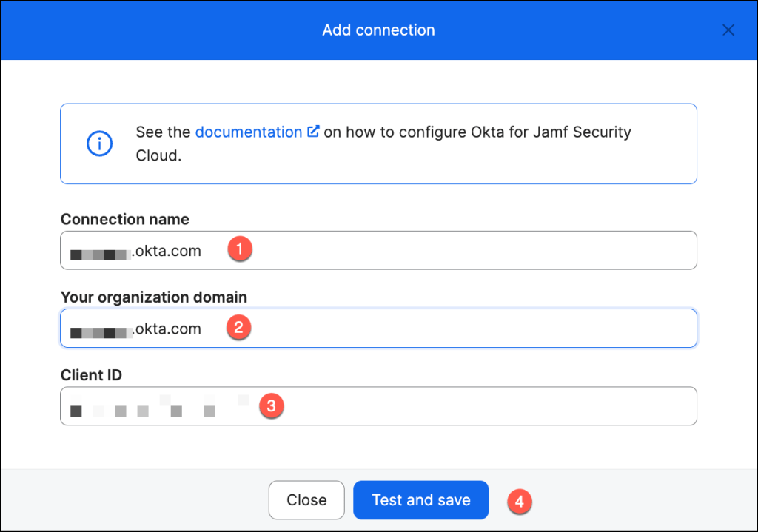
Task: Click the external-link icon beside documentation
Action: pos(313,132)
